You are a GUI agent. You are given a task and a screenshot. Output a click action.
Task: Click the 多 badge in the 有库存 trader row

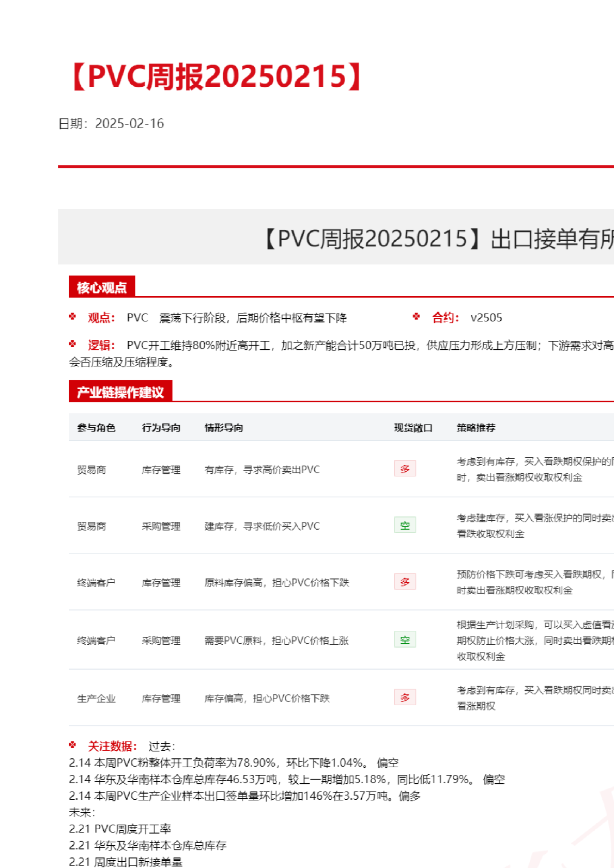405,469
